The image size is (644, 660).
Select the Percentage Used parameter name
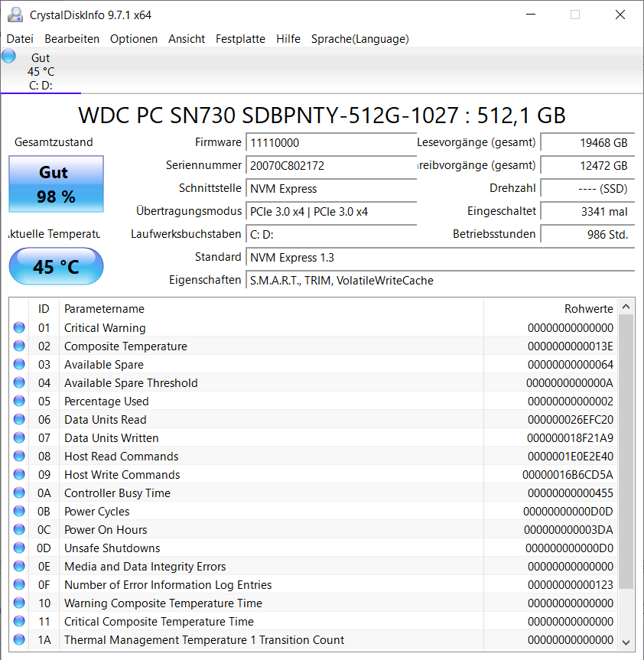106,402
